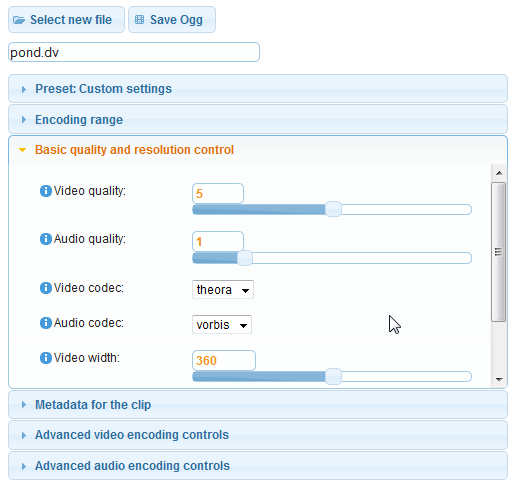Open the Metadata for the clip section

(x=258, y=405)
